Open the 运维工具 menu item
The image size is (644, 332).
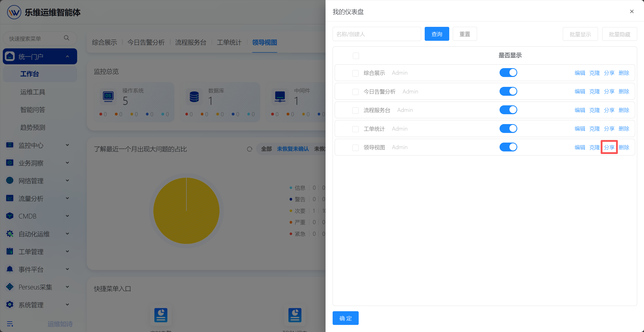point(33,92)
